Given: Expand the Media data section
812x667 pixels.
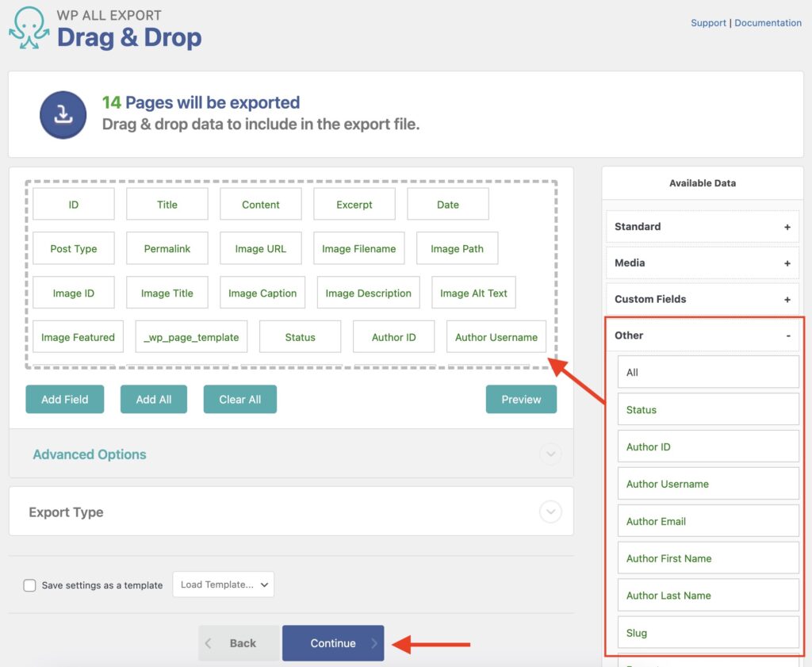Looking at the screenshot, I should click(x=787, y=263).
